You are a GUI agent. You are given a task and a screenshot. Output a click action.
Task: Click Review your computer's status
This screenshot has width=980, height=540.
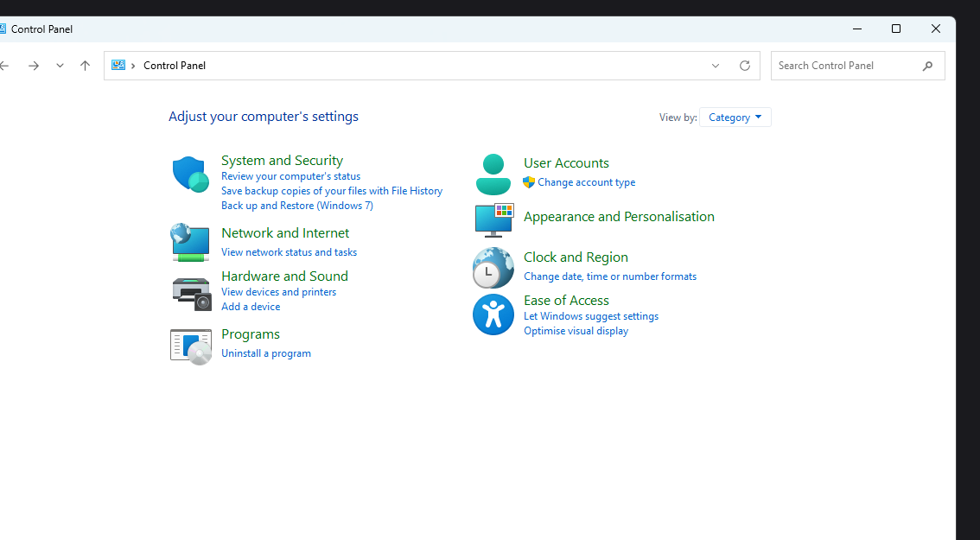(x=290, y=176)
